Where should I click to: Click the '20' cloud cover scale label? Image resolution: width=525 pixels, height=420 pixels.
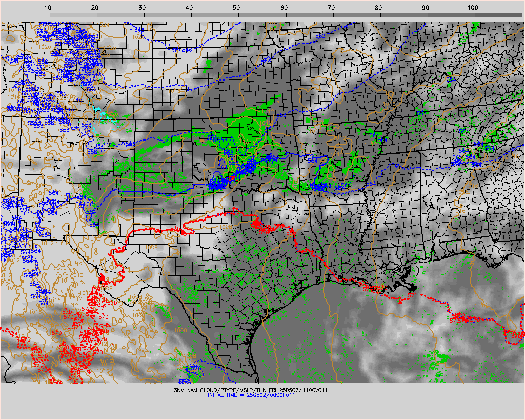(95, 7)
